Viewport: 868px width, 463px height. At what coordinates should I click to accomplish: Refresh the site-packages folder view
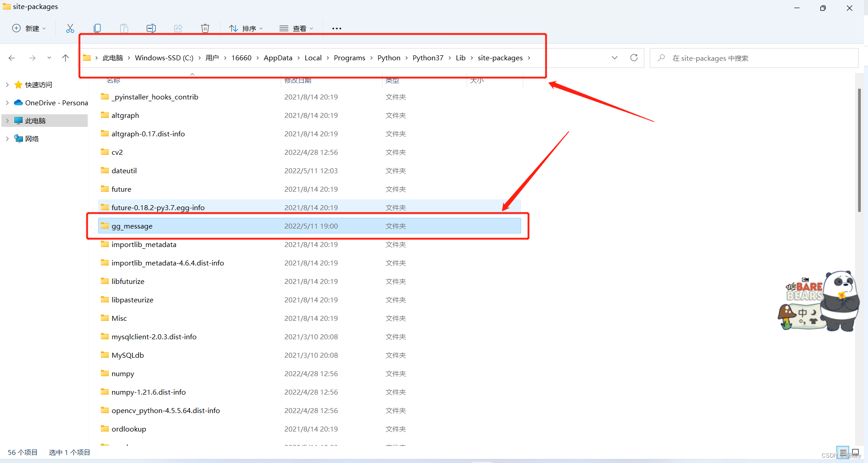click(634, 58)
